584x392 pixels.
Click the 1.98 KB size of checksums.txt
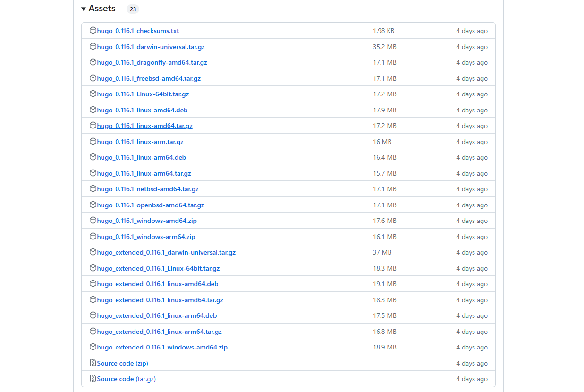point(384,31)
